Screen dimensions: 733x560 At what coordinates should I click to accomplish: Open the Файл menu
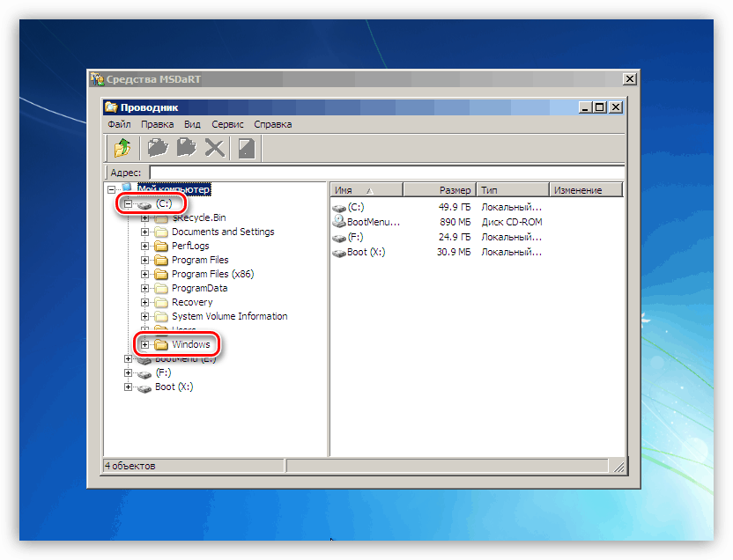[119, 124]
